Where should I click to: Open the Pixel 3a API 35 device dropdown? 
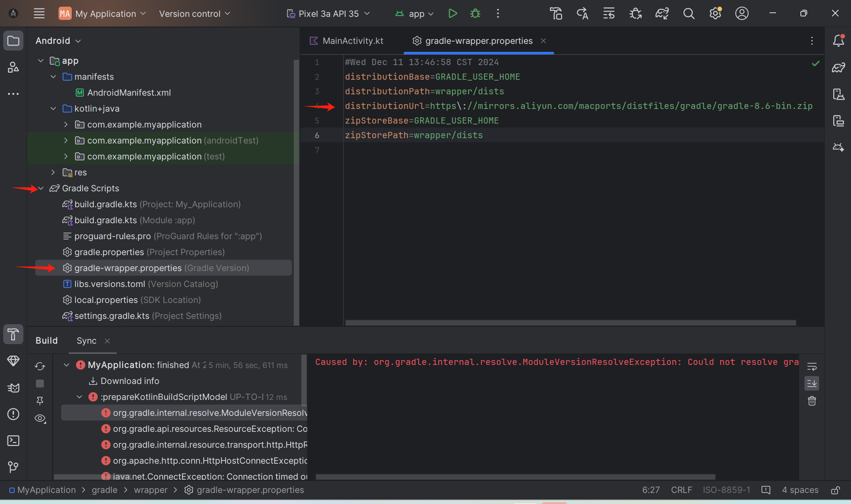[328, 14]
